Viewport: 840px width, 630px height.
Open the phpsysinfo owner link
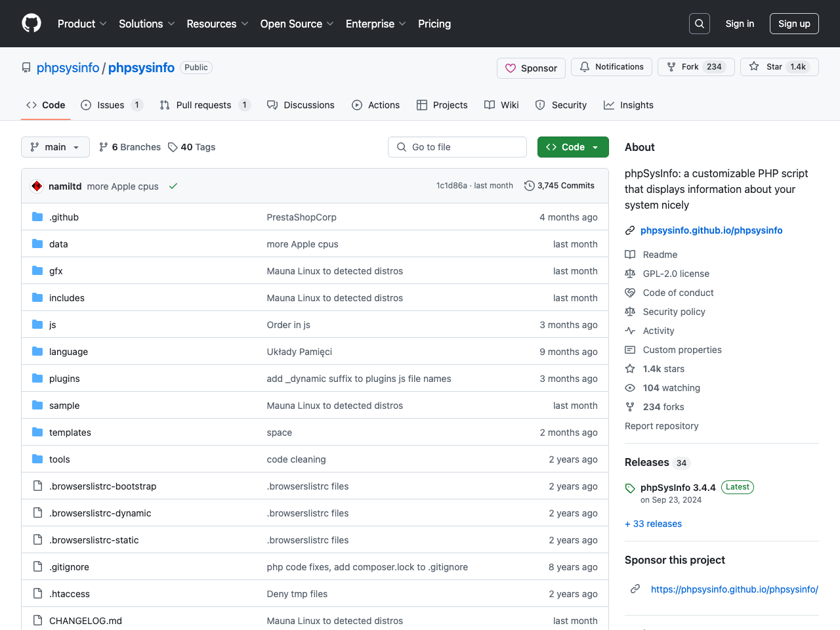(68, 68)
